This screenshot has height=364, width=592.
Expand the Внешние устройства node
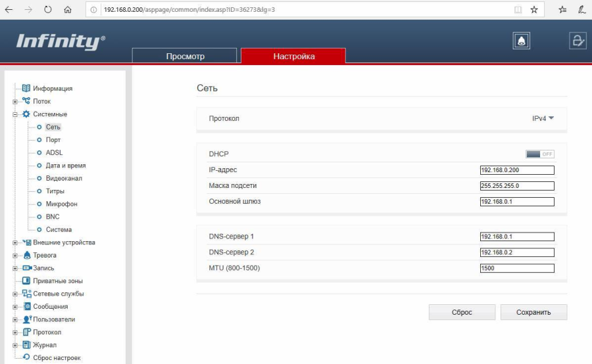pos(15,242)
